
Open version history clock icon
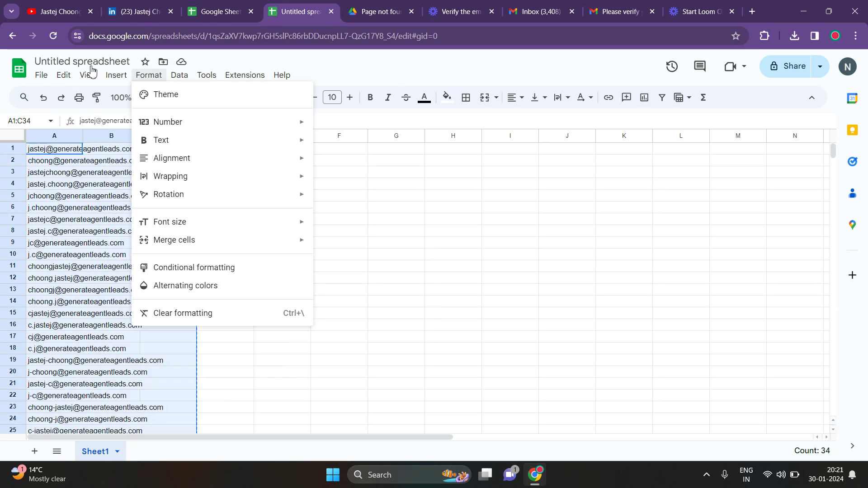672,66
